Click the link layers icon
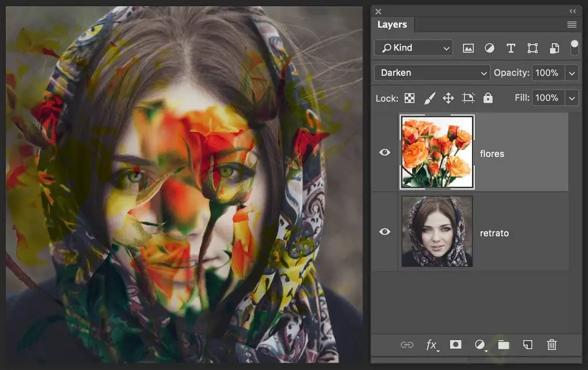588x370 pixels. 407,345
